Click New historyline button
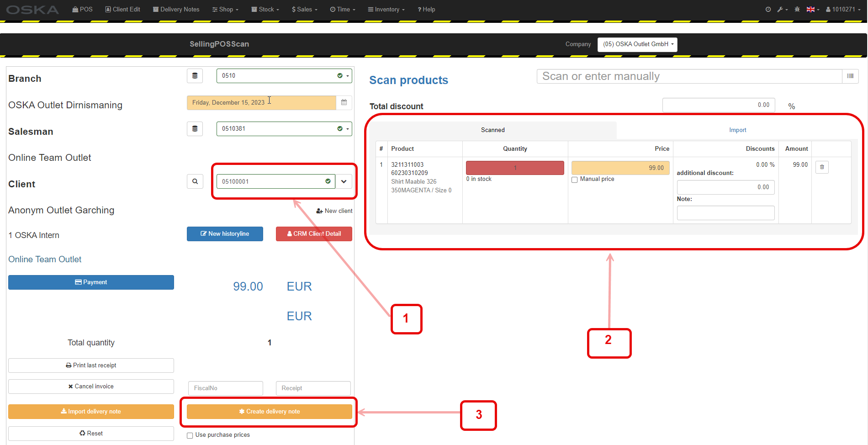Screen dimensions: 868x445 [225, 234]
